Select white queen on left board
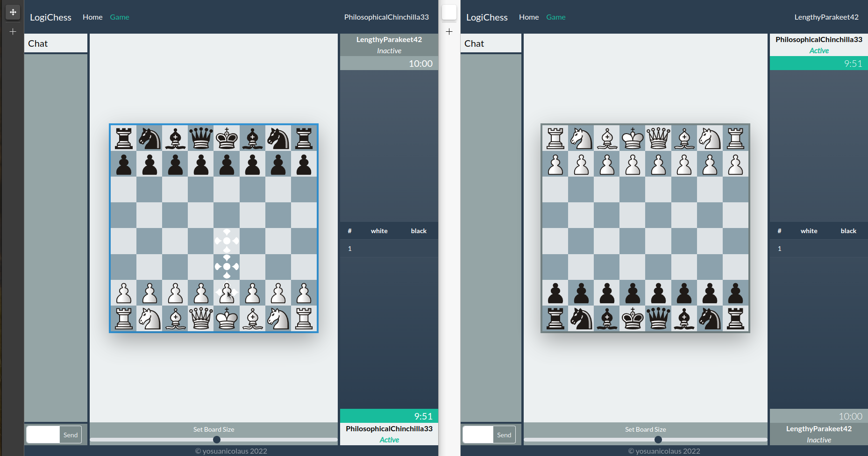 point(201,319)
